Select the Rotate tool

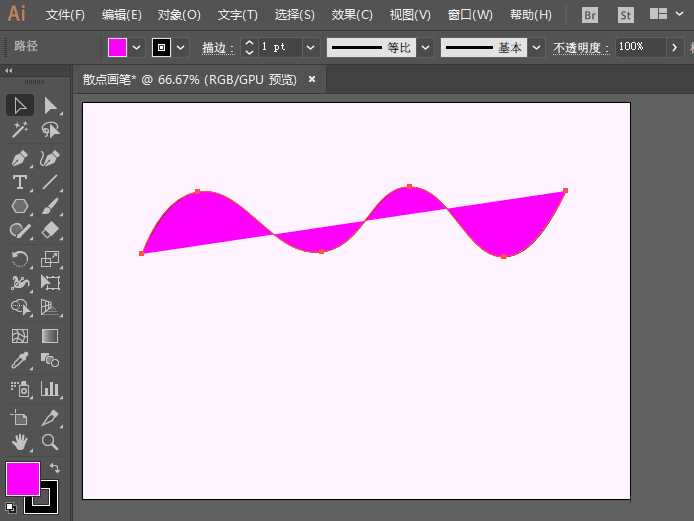pos(19,259)
